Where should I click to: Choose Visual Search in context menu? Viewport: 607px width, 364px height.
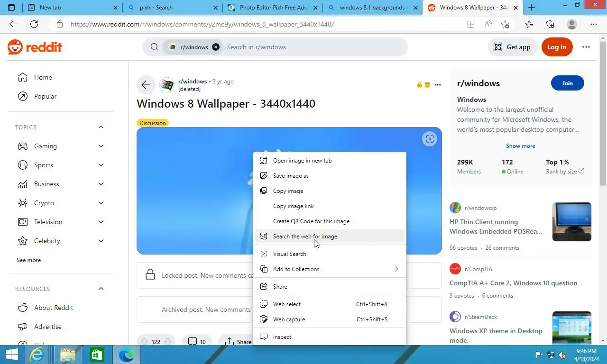(330, 254)
